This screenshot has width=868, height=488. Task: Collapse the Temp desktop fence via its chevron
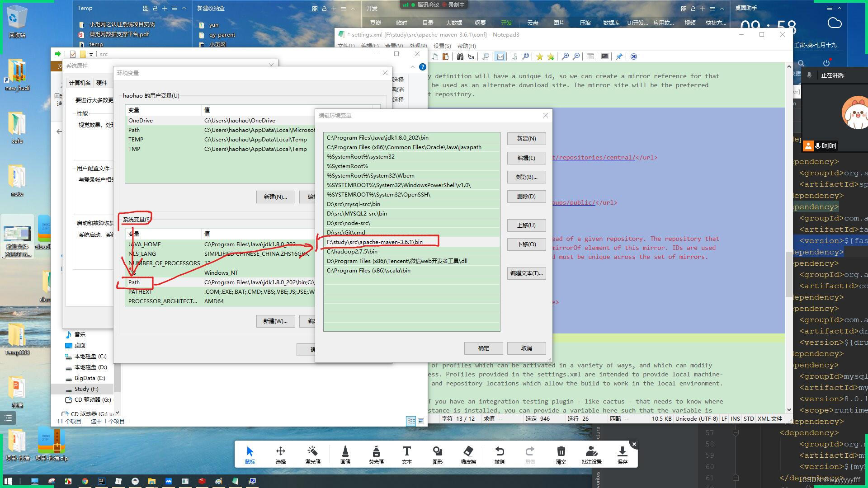point(184,8)
